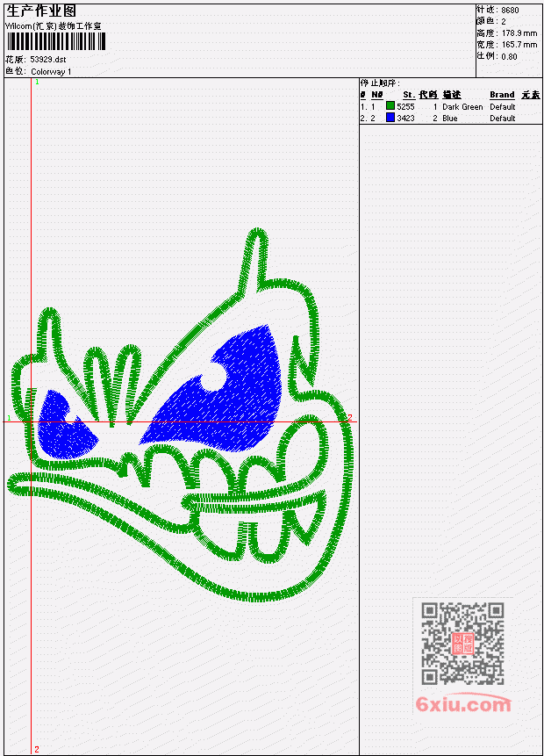Viewport: 544px width, 756px height.
Task: Click the 'Blue' description text
Action: (450, 119)
